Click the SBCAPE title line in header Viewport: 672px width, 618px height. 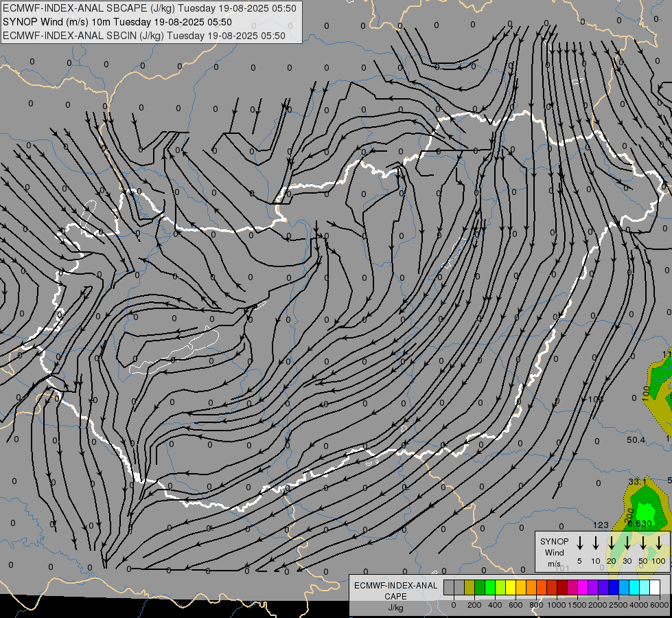149,8
